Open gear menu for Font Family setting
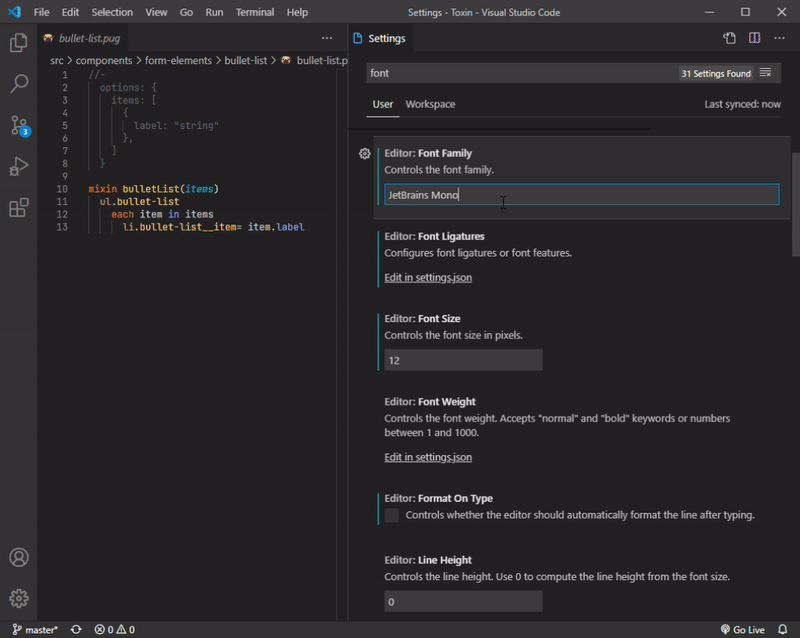The image size is (800, 638). pyautogui.click(x=364, y=154)
